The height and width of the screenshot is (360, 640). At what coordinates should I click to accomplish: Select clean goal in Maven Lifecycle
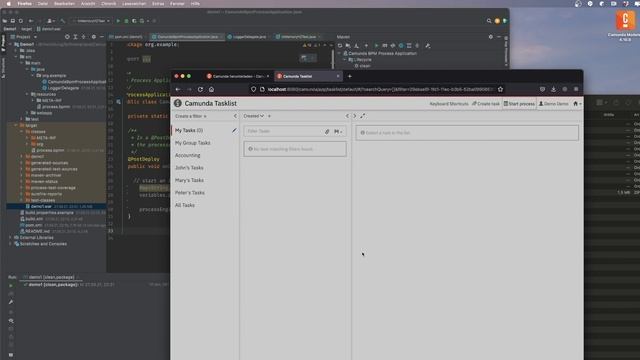362,66
